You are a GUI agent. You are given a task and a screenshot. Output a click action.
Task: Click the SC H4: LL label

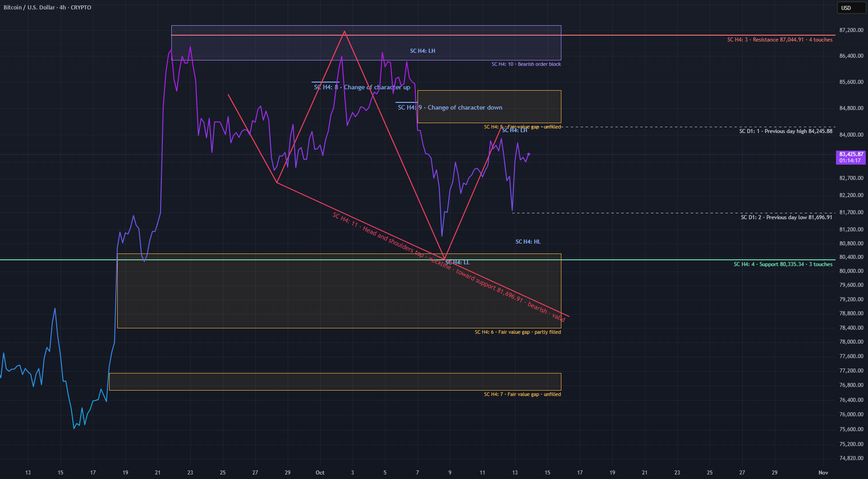pos(457,263)
